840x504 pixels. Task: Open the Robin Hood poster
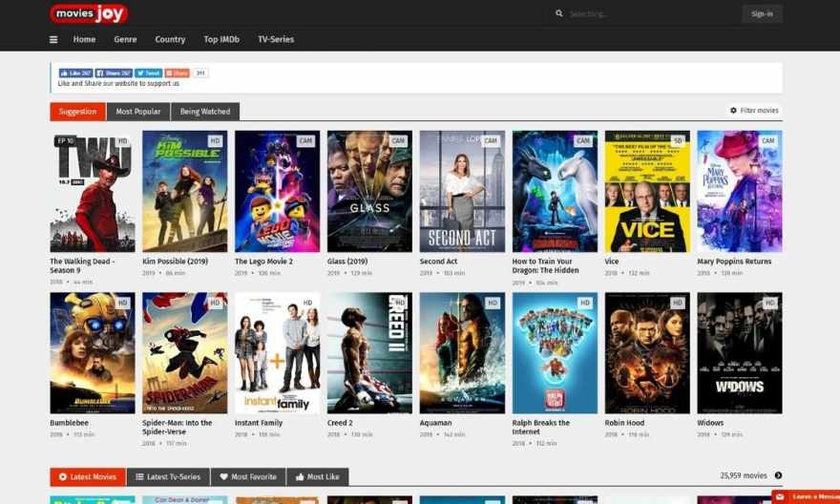(647, 353)
